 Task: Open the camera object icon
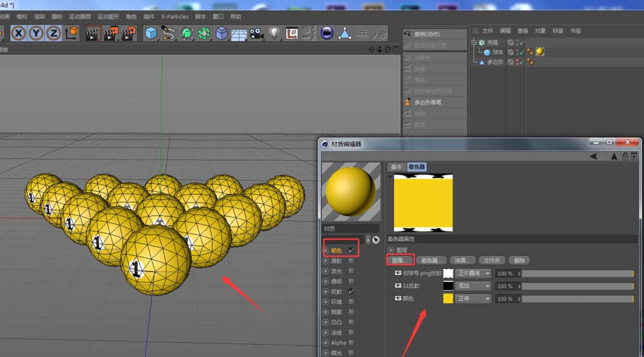click(x=257, y=33)
